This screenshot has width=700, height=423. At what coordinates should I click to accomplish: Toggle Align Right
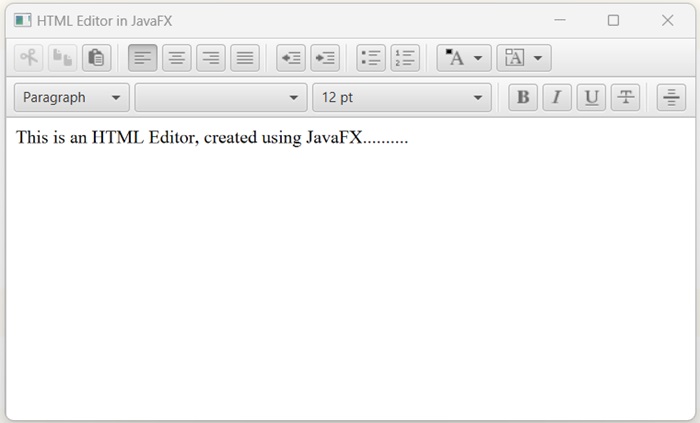(211, 58)
